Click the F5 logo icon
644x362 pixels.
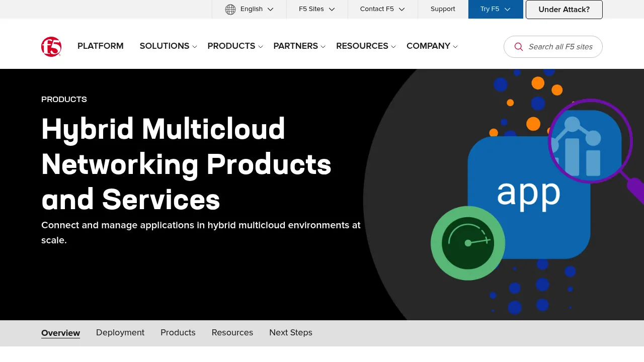click(51, 47)
